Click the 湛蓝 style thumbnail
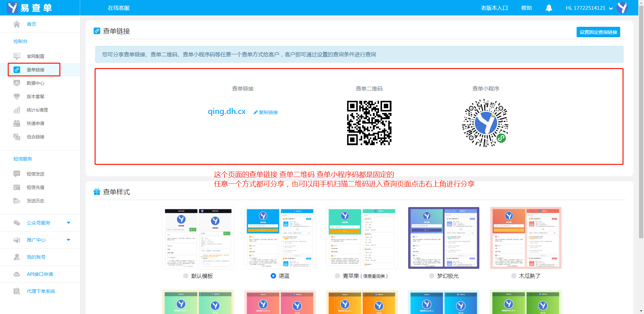The image size is (644, 314). click(280, 238)
